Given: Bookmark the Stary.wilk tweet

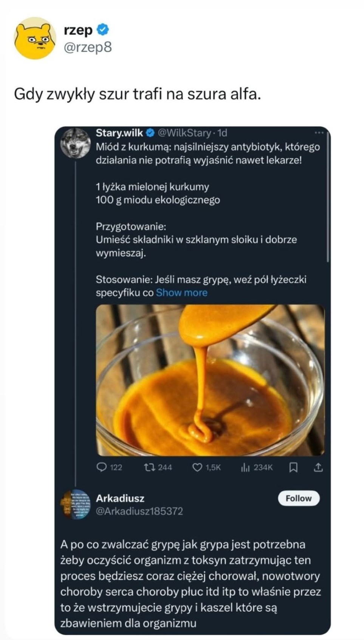Looking at the screenshot, I should click(x=293, y=468).
